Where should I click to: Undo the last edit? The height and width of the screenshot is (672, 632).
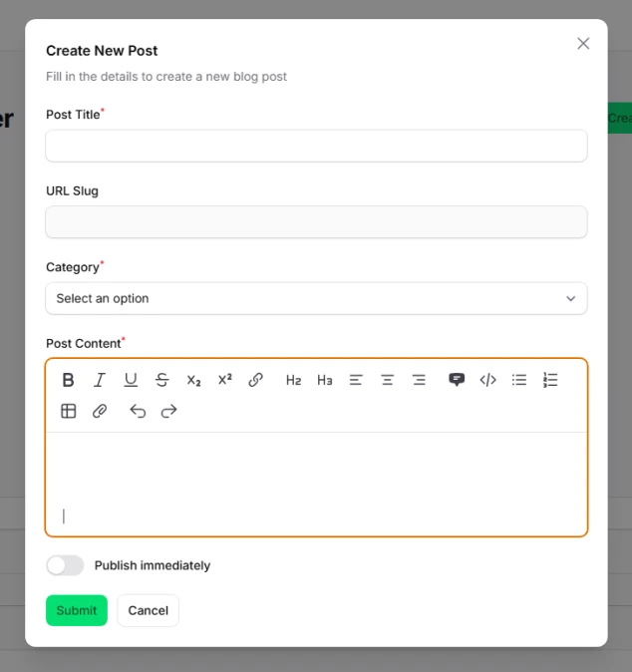pos(138,411)
